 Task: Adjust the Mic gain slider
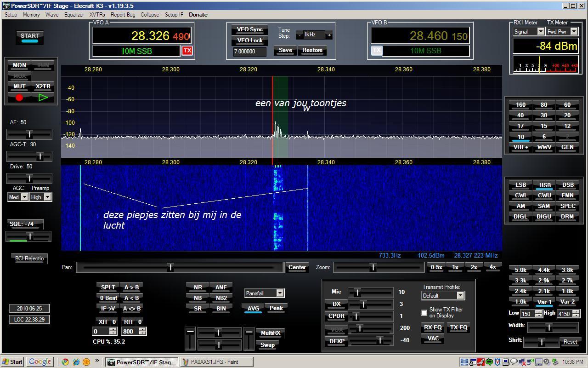coord(370,292)
